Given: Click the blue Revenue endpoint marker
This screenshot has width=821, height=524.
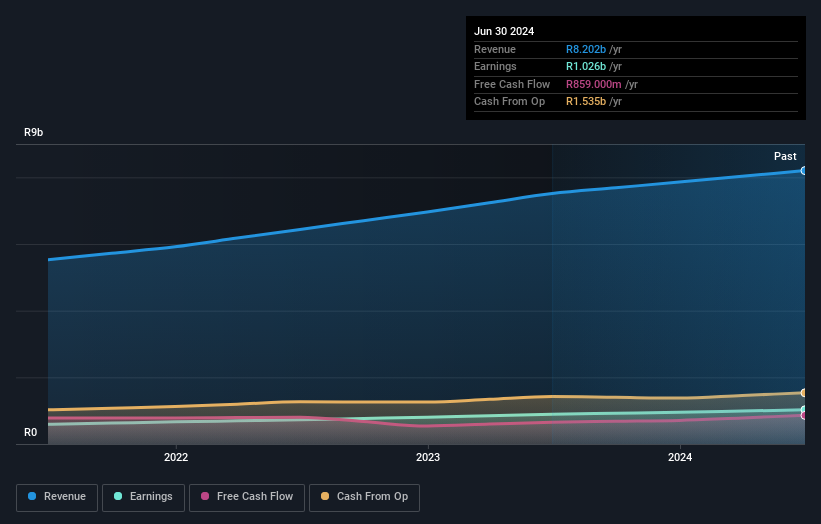Looking at the screenshot, I should tap(803, 171).
